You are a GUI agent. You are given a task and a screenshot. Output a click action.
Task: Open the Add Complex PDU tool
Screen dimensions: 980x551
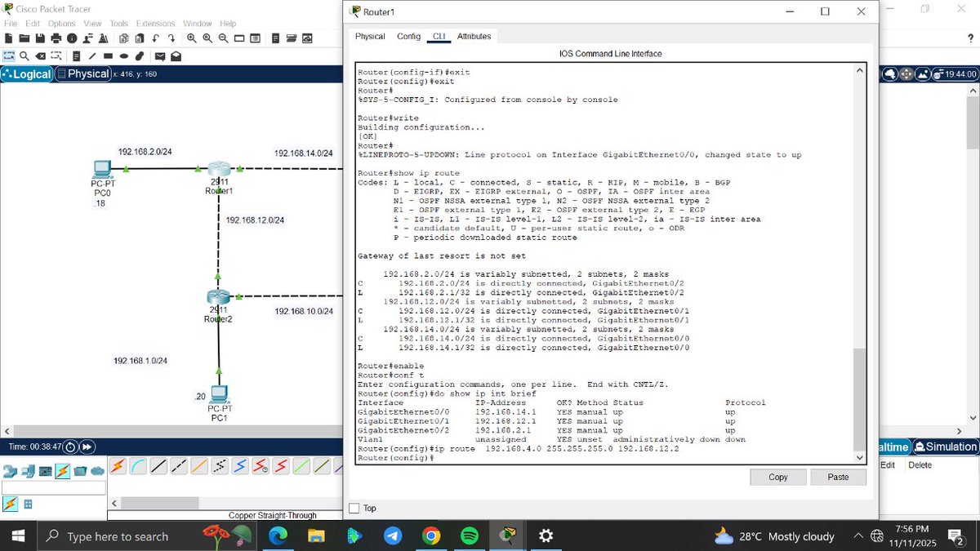click(x=176, y=56)
